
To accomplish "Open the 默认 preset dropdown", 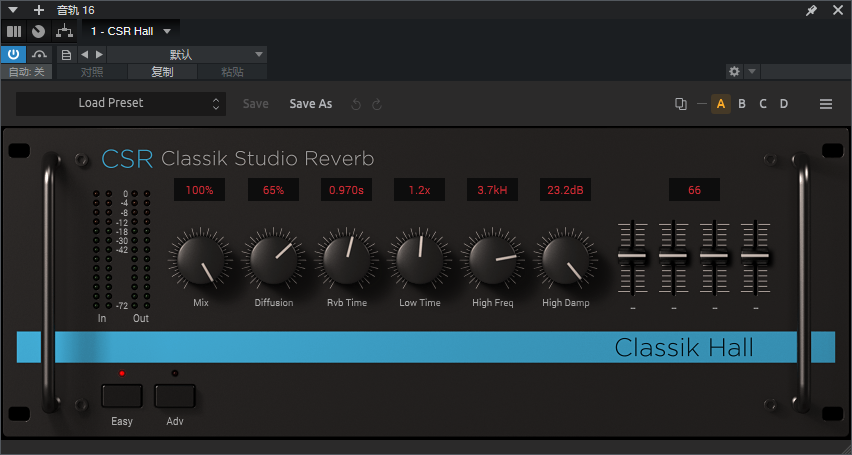I will (x=187, y=54).
